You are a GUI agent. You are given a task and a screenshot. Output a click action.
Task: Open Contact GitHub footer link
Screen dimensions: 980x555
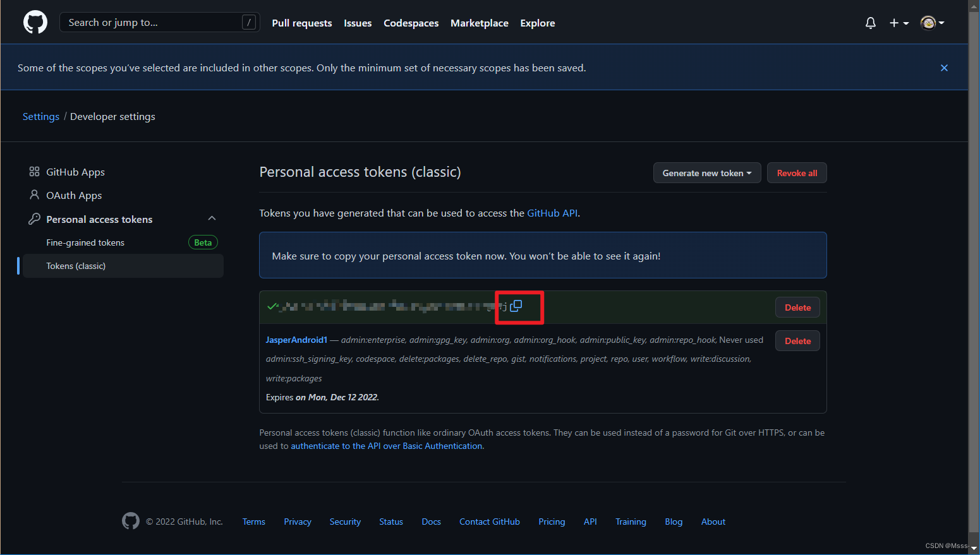click(x=490, y=522)
